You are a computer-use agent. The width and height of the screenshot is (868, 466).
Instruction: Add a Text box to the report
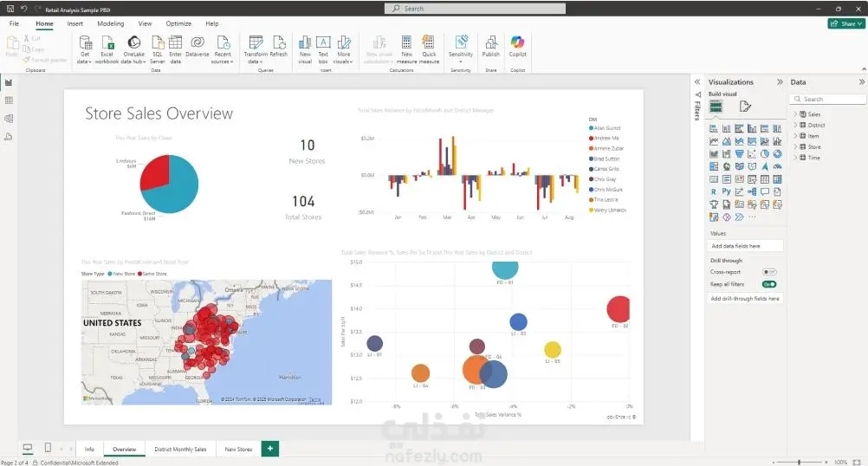tap(323, 50)
